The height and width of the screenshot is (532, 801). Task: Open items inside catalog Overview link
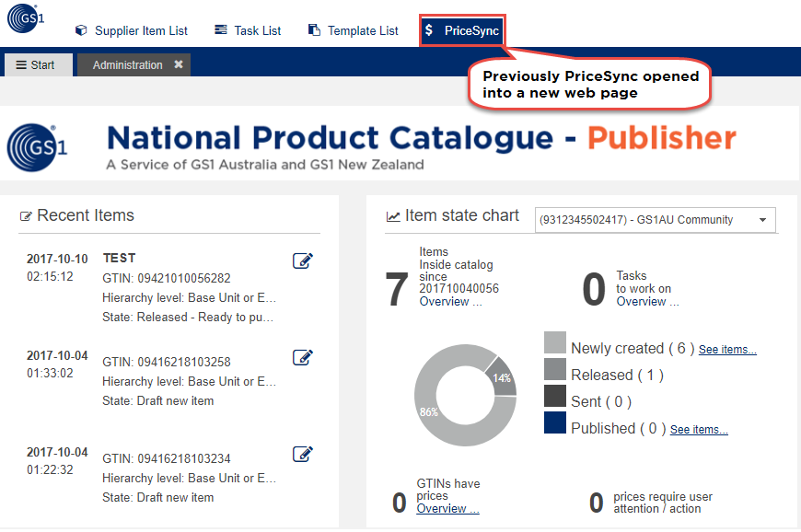point(450,302)
